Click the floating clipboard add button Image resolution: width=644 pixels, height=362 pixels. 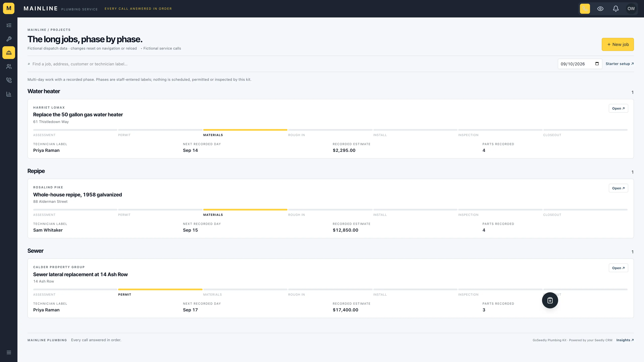pyautogui.click(x=550, y=300)
